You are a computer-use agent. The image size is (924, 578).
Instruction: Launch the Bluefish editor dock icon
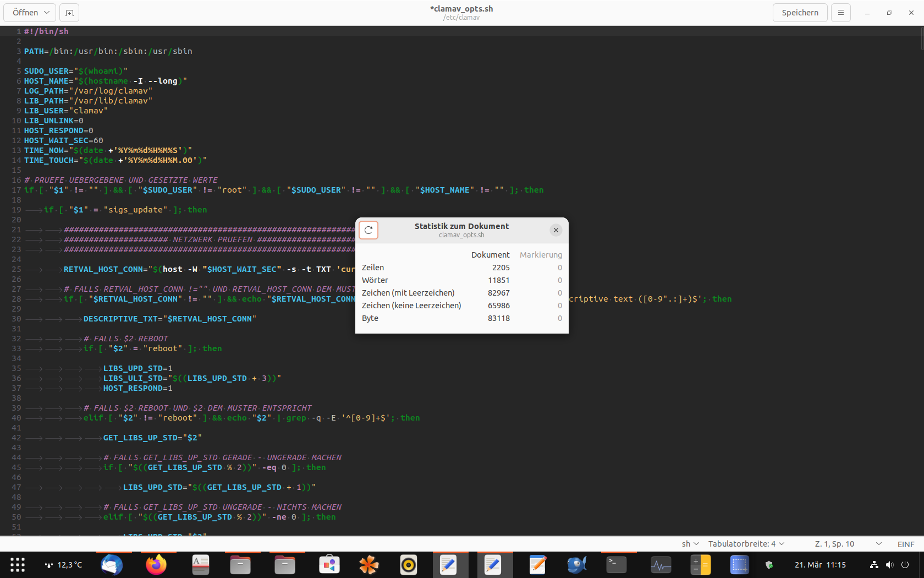click(577, 565)
